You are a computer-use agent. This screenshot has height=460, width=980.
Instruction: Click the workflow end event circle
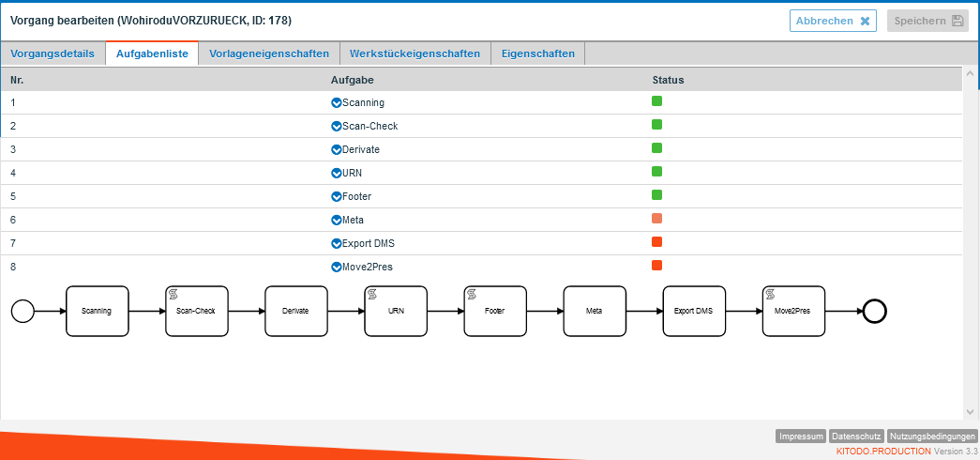[x=874, y=311]
